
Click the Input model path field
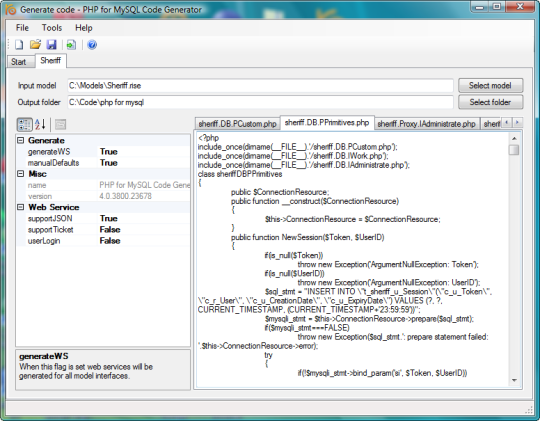click(x=260, y=85)
